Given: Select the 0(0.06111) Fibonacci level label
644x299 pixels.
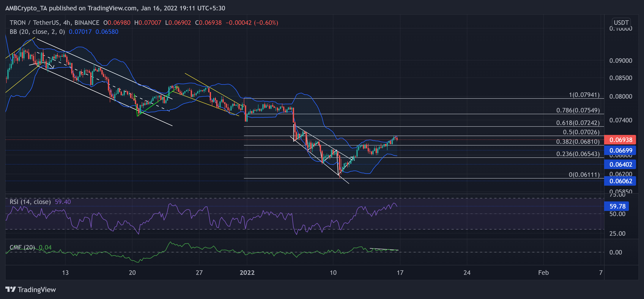Looking at the screenshot, I should [x=584, y=175].
